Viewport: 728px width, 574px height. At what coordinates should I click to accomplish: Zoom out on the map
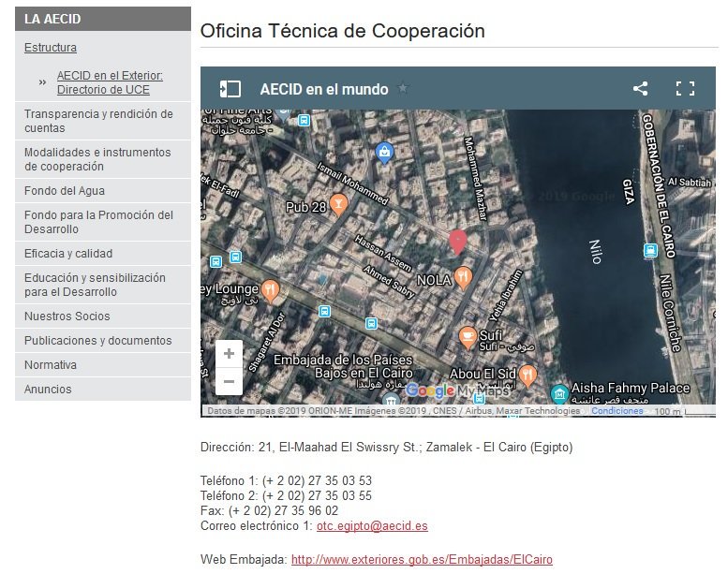[229, 381]
